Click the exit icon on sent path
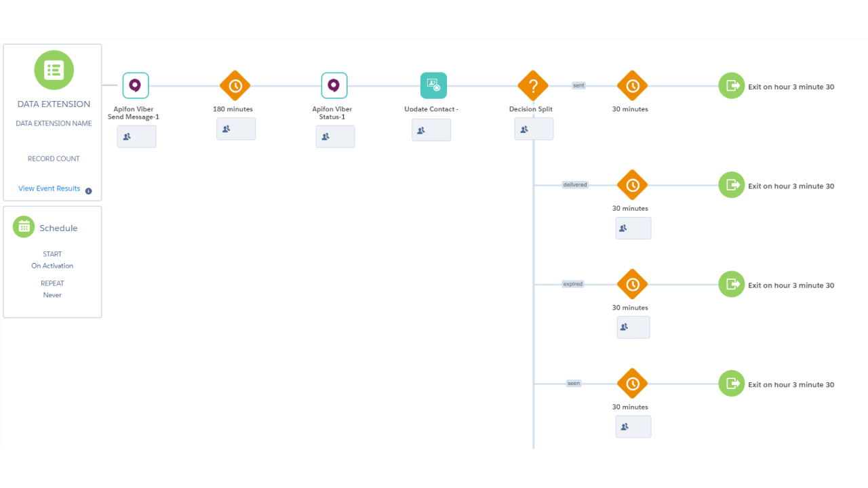This screenshot has width=868, height=488. point(732,86)
